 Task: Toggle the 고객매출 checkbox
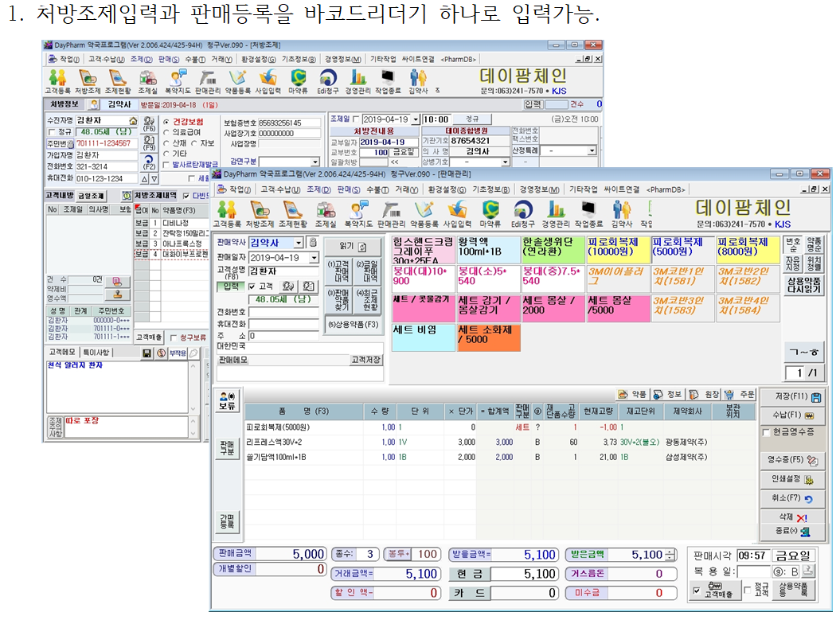click(x=697, y=591)
